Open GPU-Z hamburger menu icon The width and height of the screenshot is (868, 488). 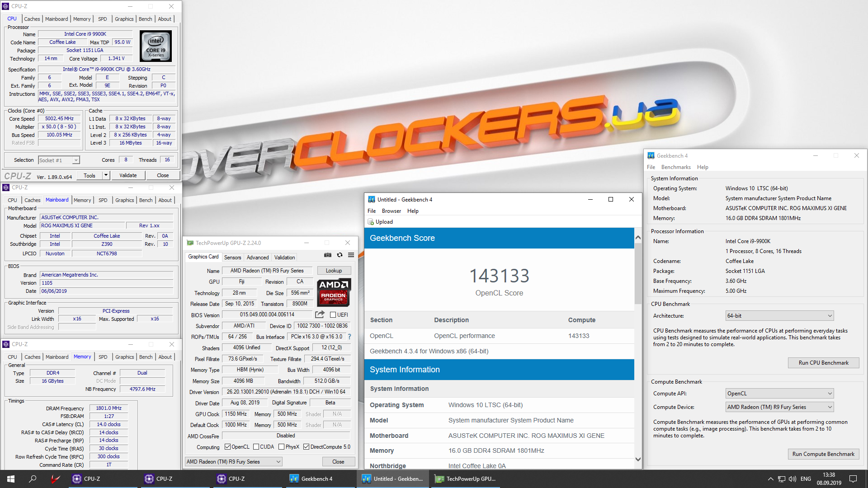[351, 255]
